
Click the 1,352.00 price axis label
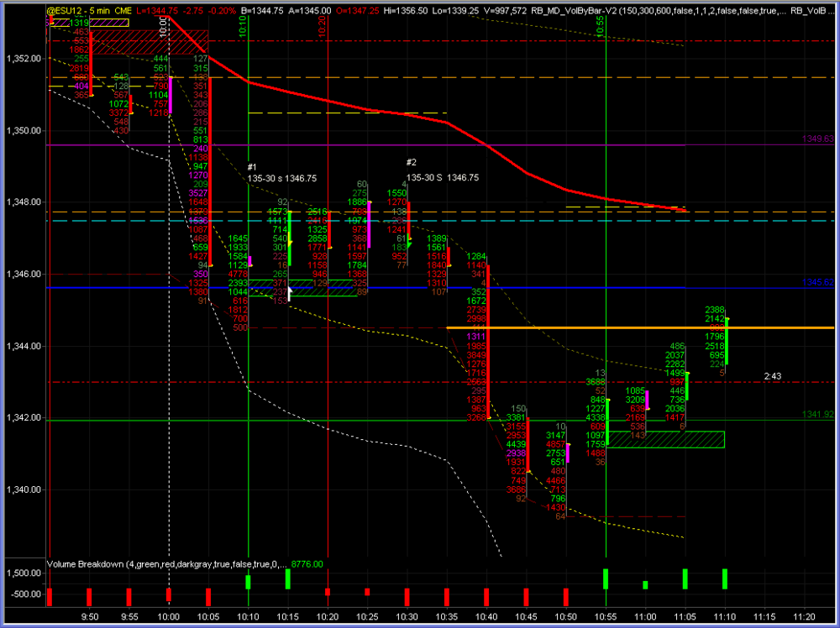click(24, 59)
